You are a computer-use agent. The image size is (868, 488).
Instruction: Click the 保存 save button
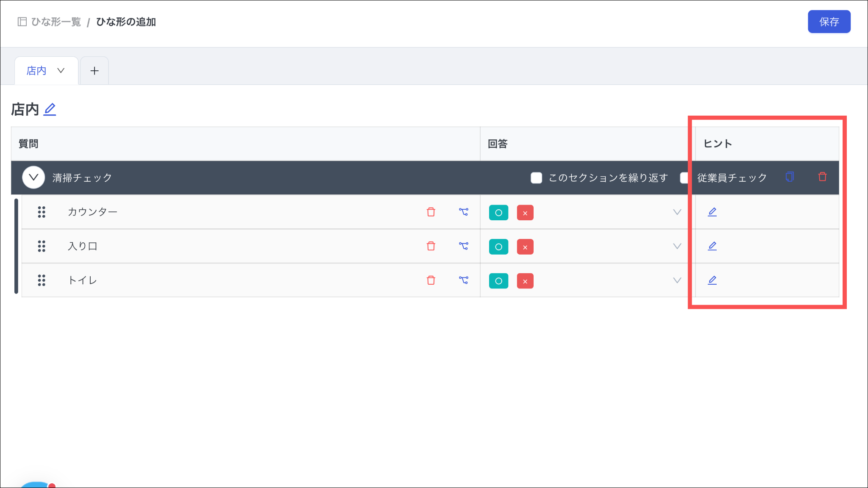829,22
